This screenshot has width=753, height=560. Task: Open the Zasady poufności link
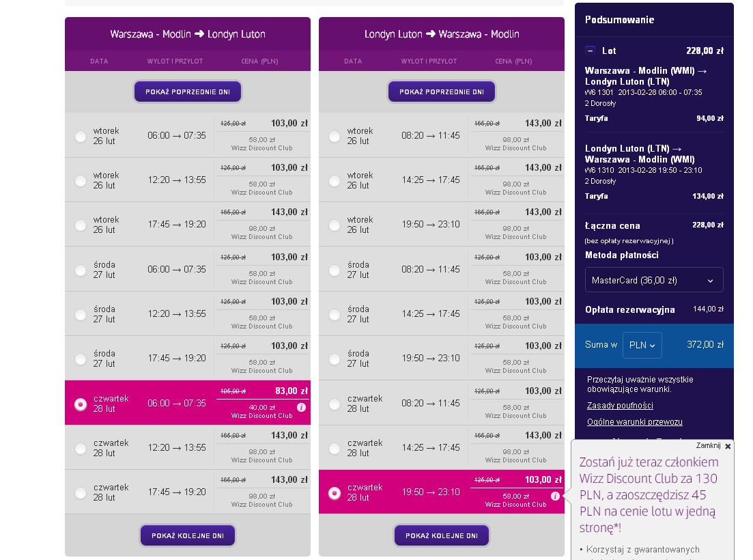pyautogui.click(x=620, y=406)
